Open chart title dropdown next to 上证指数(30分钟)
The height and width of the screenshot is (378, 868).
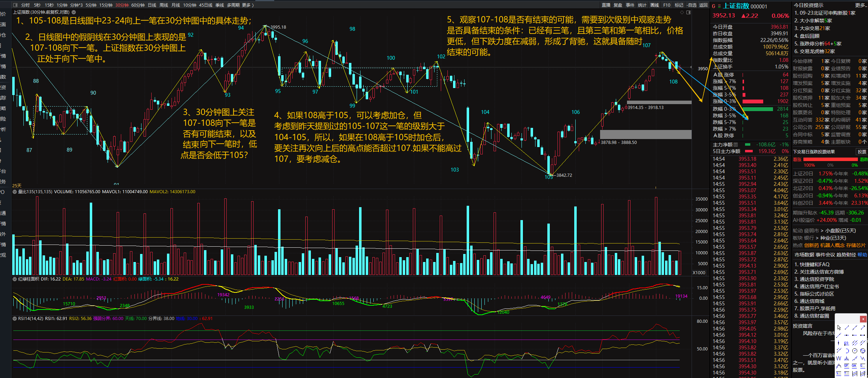point(74,12)
